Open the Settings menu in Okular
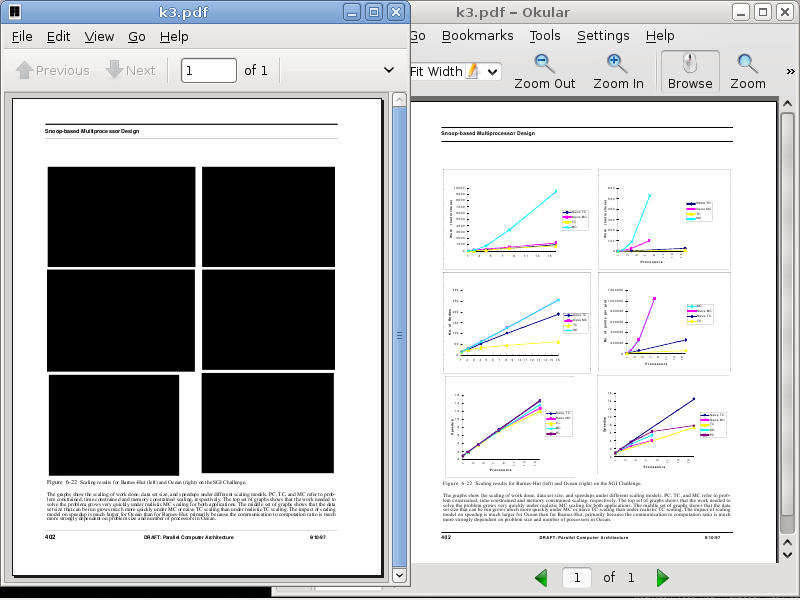The height and width of the screenshot is (600, 800). tap(603, 36)
